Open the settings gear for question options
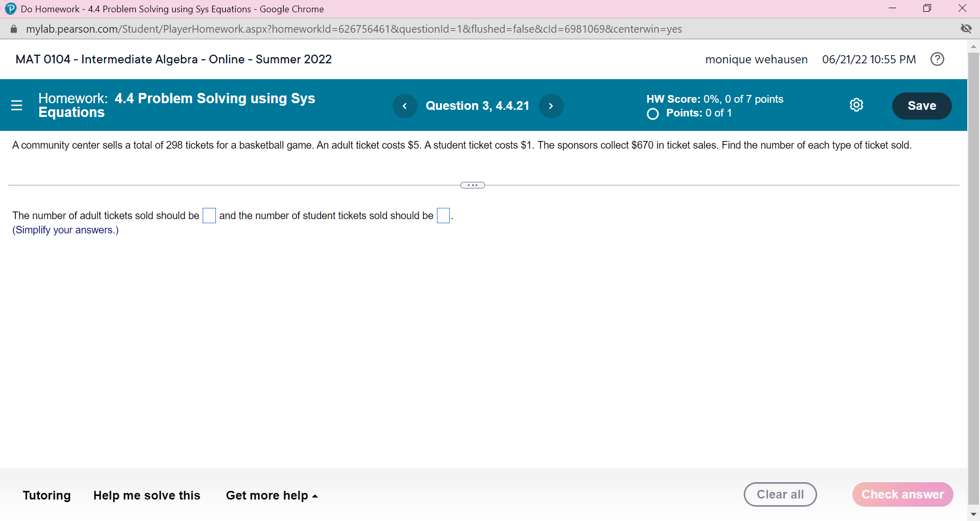Viewport: 980px width, 521px height. click(x=856, y=105)
